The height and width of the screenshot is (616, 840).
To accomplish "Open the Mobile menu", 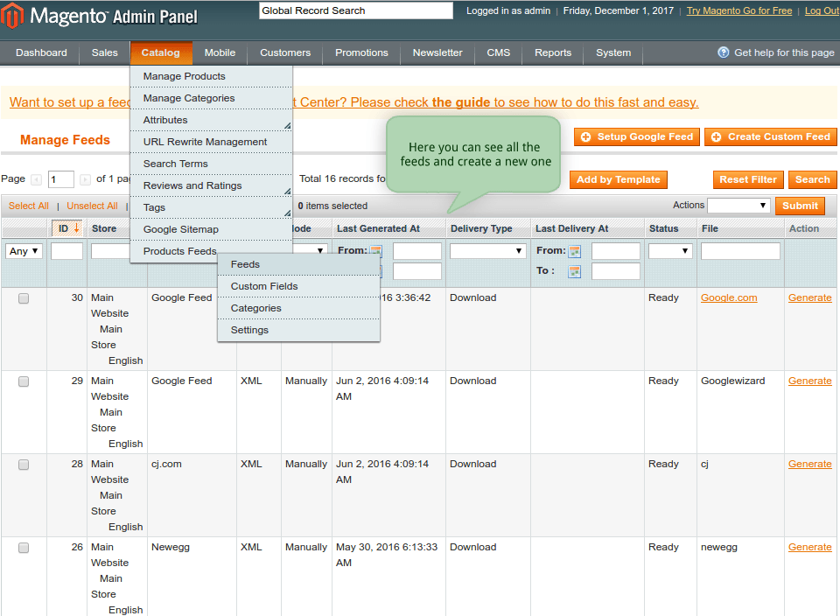I will 220,52.
